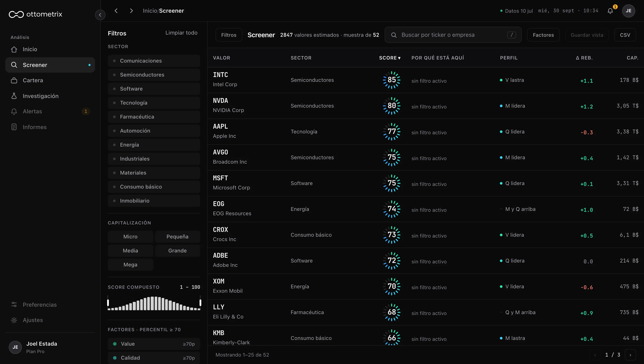Open INTC score 85 dial

392,80
